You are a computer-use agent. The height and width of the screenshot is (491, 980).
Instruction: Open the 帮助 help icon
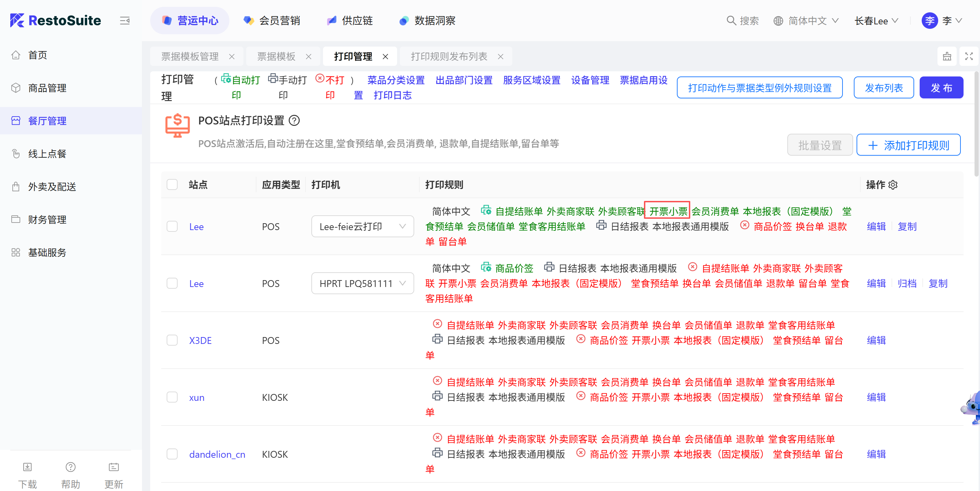(70, 467)
